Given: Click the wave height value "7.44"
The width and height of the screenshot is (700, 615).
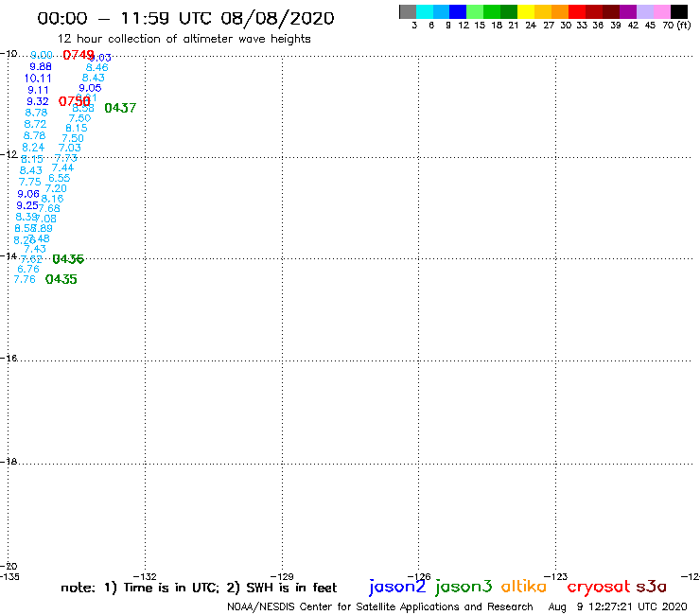Looking at the screenshot, I should (62, 167).
